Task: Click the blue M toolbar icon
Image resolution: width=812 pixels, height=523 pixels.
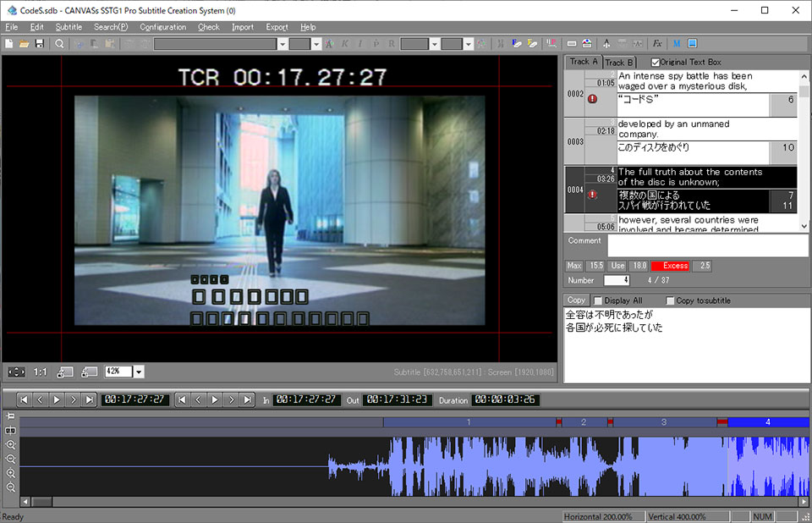Action: (677, 44)
